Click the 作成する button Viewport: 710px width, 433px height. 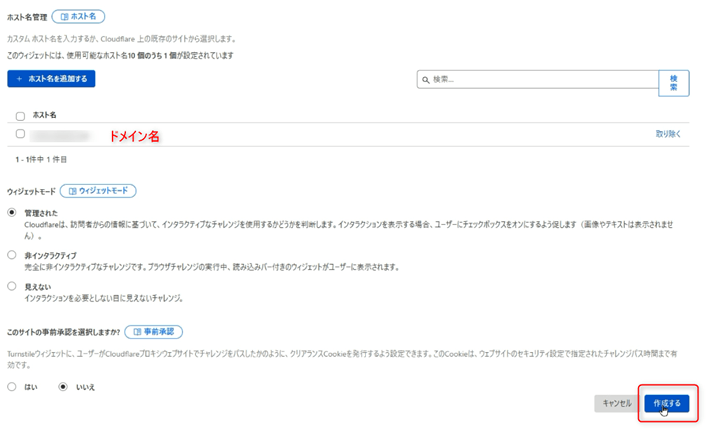(x=667, y=403)
